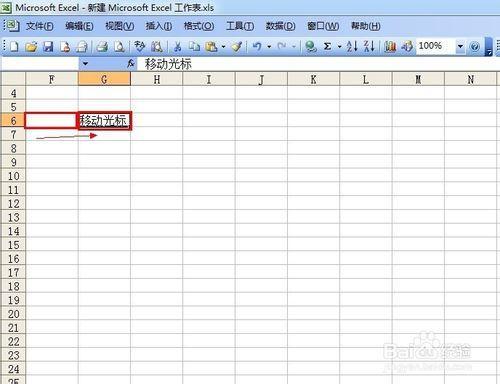Click in the Name Box field
500x384 pixels.
40,63
